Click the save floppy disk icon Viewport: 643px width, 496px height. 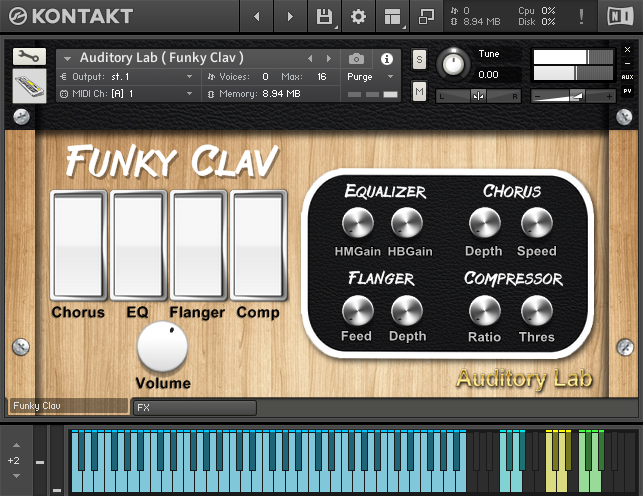pos(324,17)
